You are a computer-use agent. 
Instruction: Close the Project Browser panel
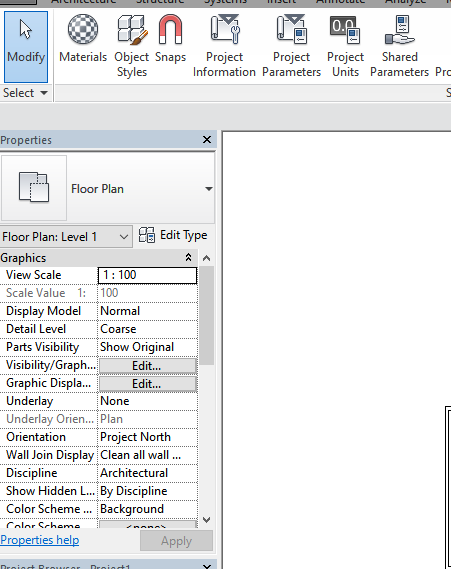[x=207, y=566]
